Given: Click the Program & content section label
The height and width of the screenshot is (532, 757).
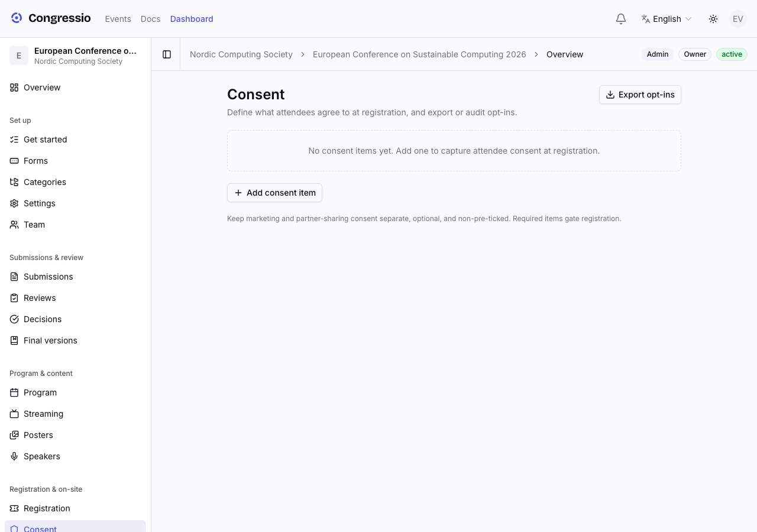Looking at the screenshot, I should point(41,374).
